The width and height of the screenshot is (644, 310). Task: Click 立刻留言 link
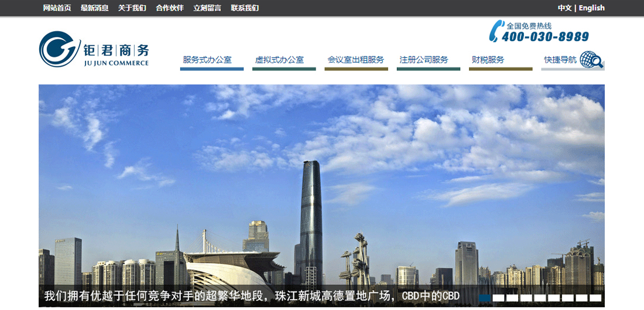(207, 8)
